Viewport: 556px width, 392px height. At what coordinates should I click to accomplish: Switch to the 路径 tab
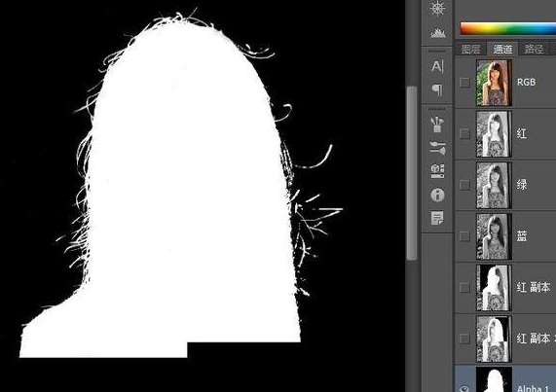pyautogui.click(x=534, y=49)
